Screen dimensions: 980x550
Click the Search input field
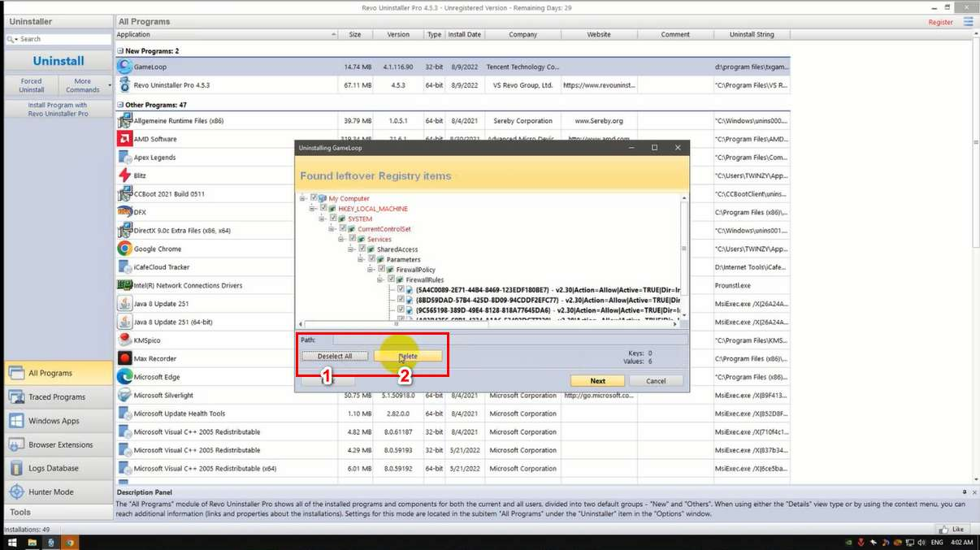(63, 39)
